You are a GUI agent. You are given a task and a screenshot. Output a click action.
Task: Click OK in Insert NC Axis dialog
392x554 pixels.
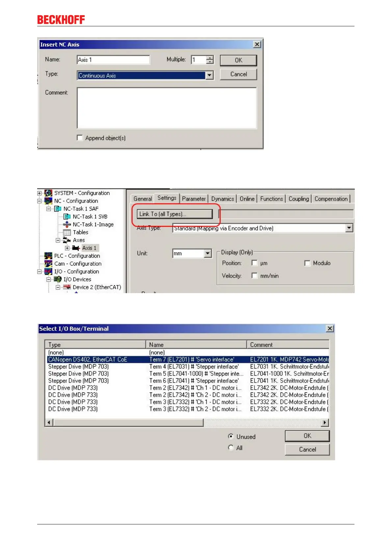coord(238,60)
